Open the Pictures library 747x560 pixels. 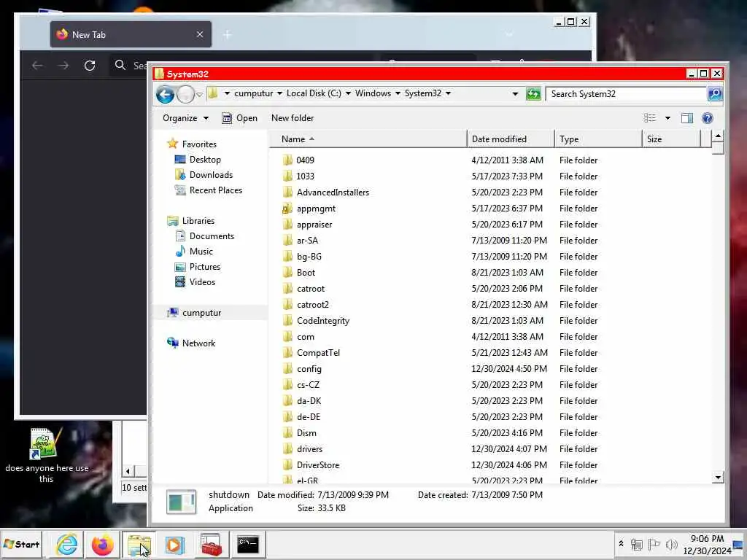pos(205,267)
